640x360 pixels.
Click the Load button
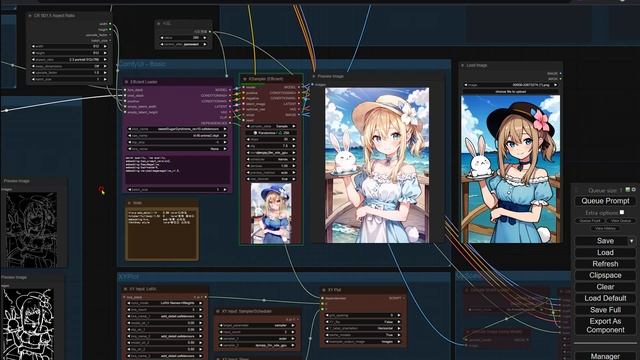click(605, 253)
